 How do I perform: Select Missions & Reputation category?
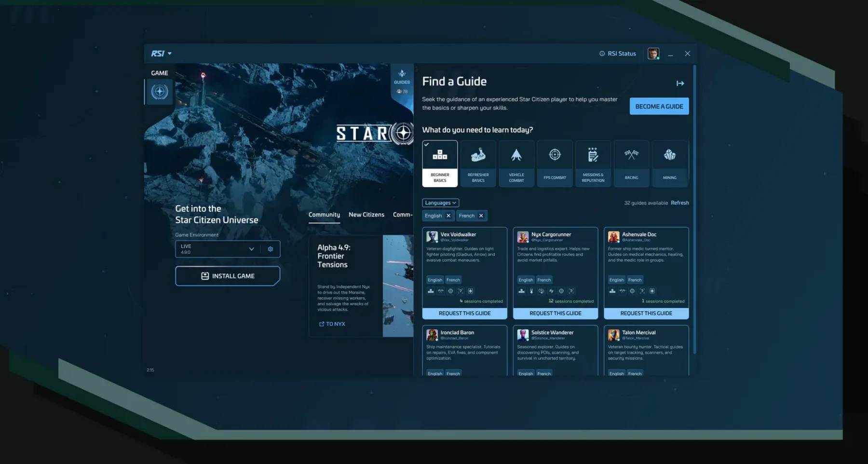pyautogui.click(x=593, y=164)
